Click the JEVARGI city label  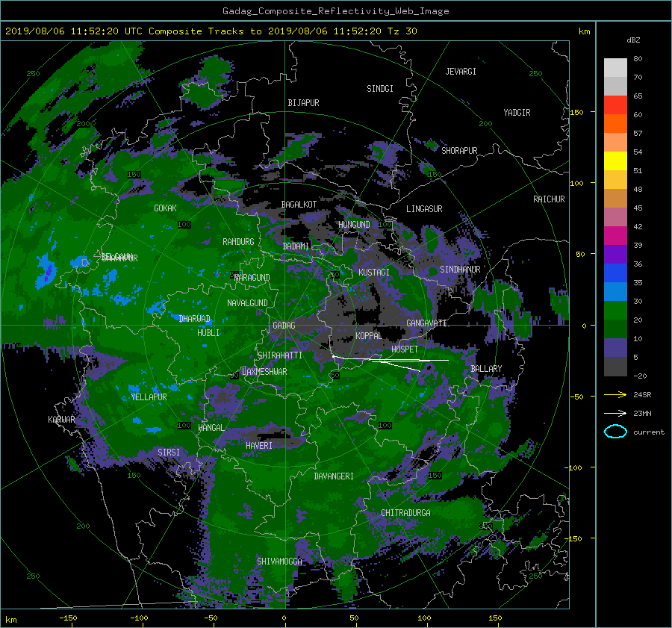461,72
